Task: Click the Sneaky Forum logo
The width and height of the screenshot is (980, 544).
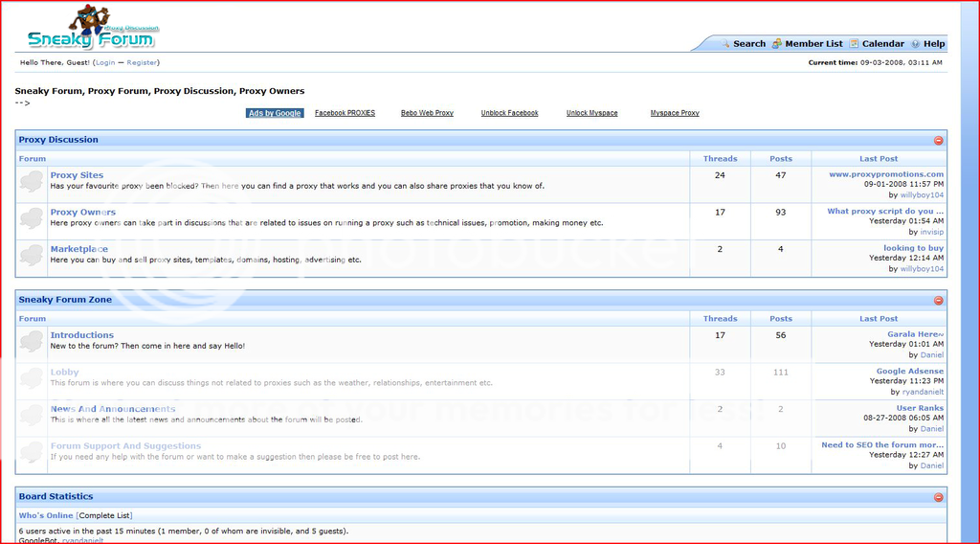Action: (93, 29)
